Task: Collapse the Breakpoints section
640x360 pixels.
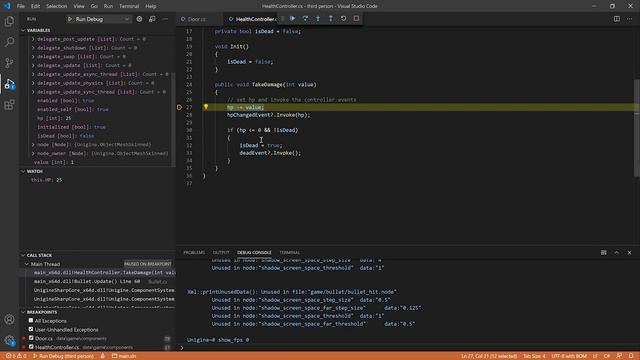Action: 23,312
